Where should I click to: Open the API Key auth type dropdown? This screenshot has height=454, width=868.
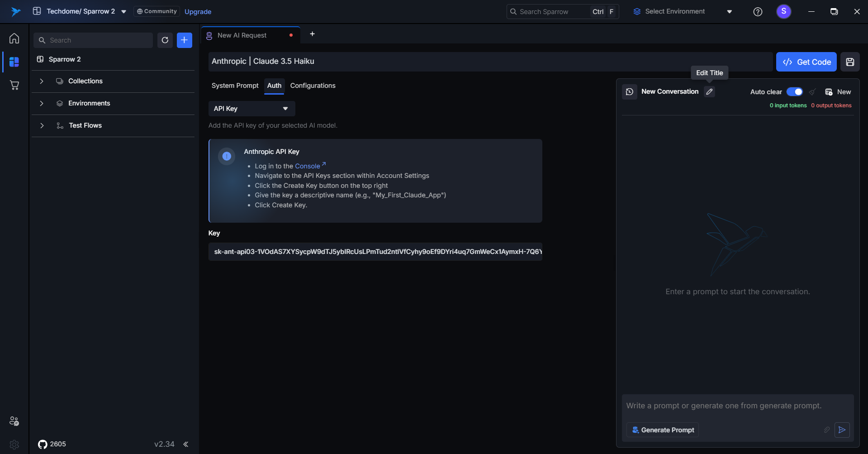tap(251, 109)
